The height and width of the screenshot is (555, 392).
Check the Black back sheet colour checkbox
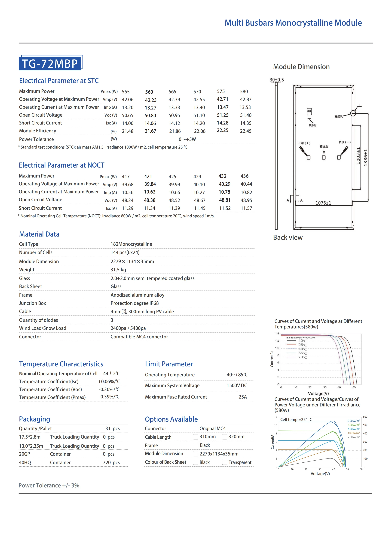195,462
